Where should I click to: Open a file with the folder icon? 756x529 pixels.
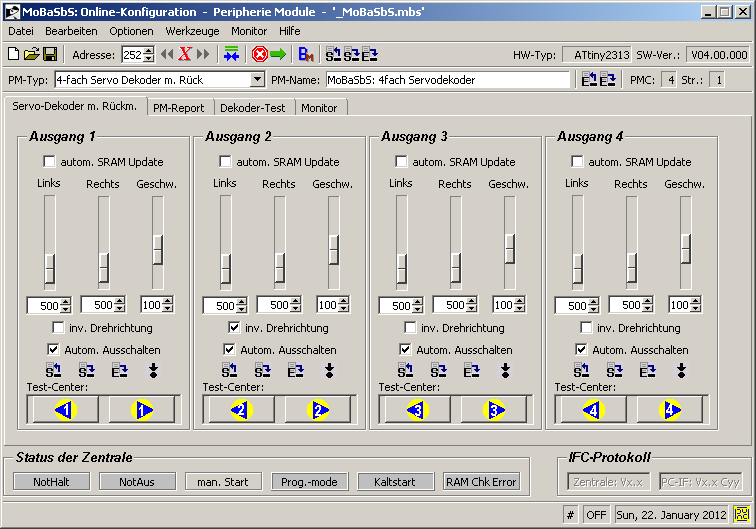31,54
